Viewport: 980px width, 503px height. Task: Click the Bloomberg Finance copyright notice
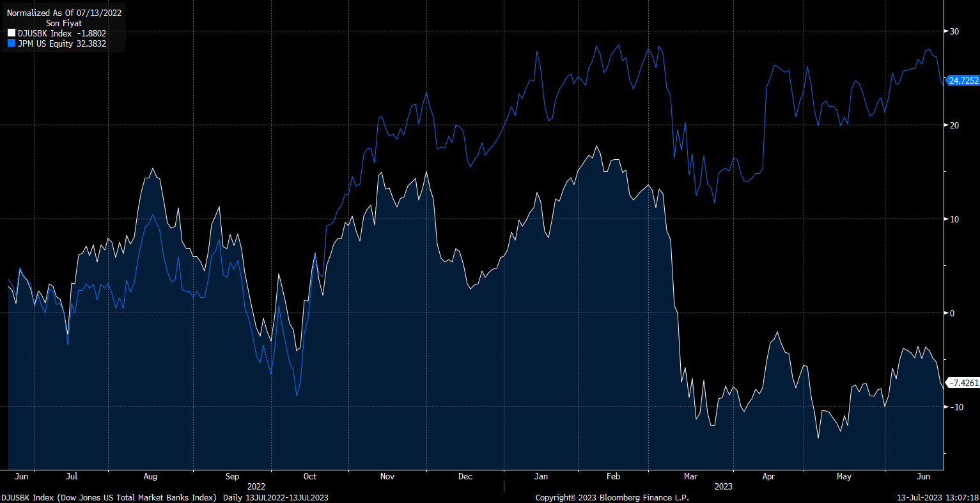click(x=612, y=497)
